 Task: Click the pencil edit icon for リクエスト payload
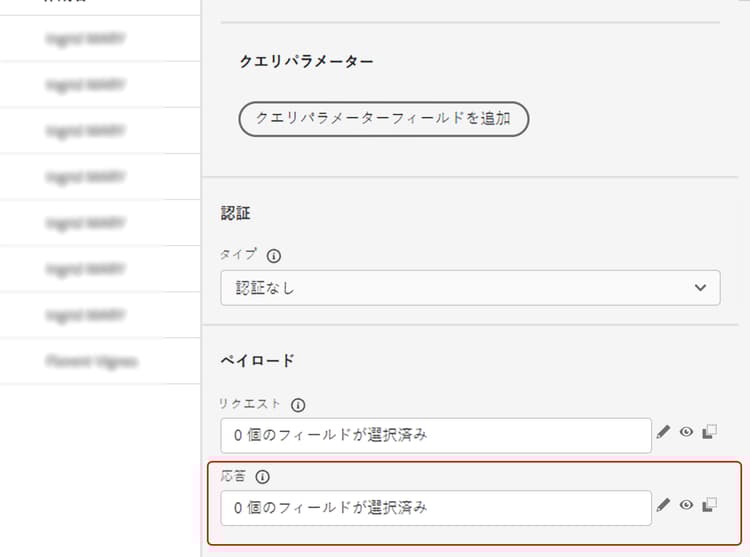pos(663,433)
